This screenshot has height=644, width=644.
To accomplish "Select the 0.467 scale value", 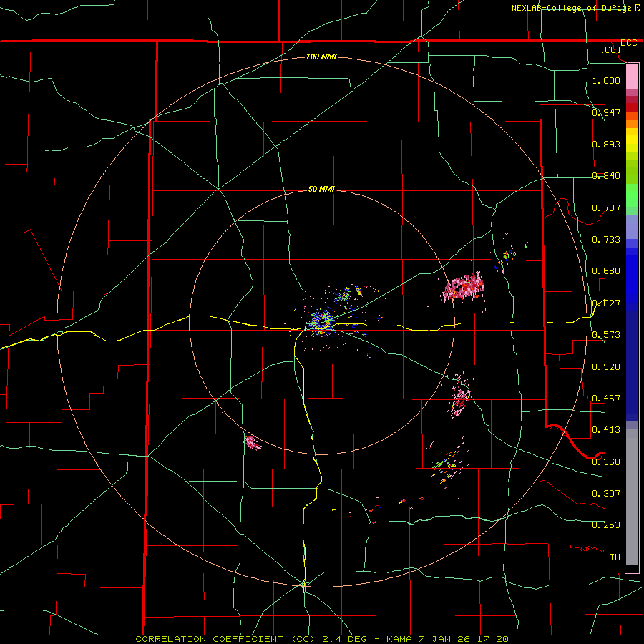I will click(606, 399).
